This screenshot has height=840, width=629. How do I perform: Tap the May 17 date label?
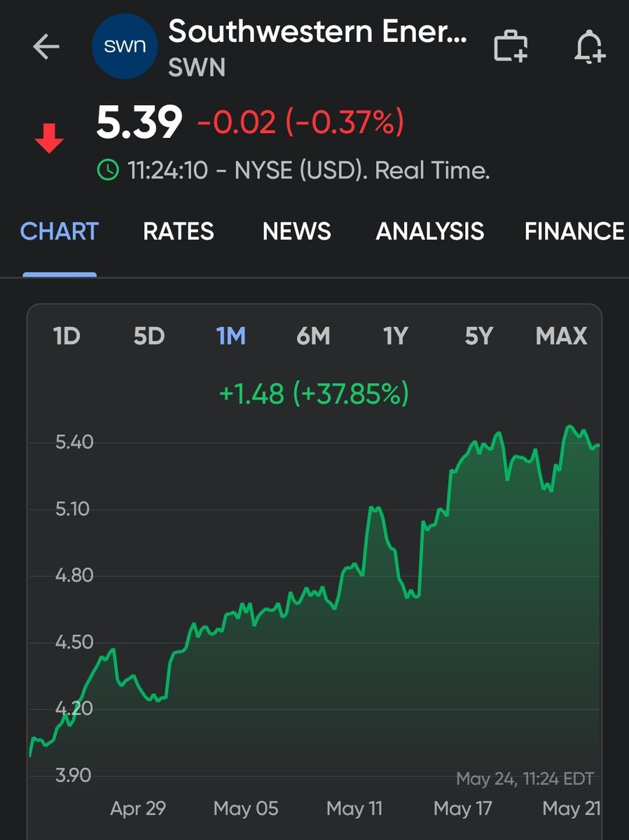462,809
